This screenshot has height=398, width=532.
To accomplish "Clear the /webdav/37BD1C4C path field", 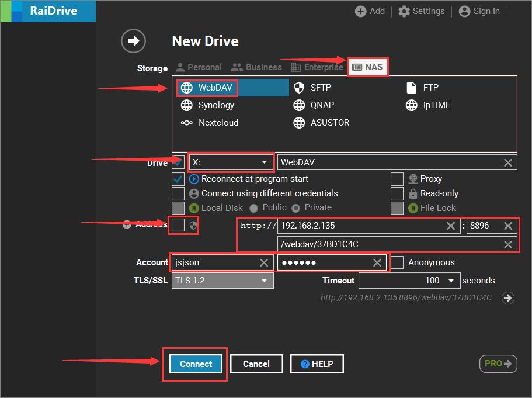I will pos(508,244).
